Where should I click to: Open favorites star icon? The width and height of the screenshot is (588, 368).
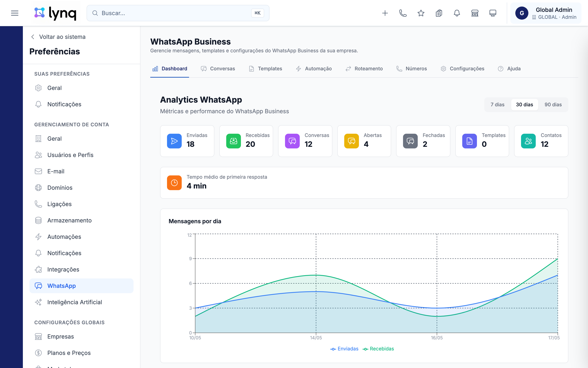click(x=421, y=13)
